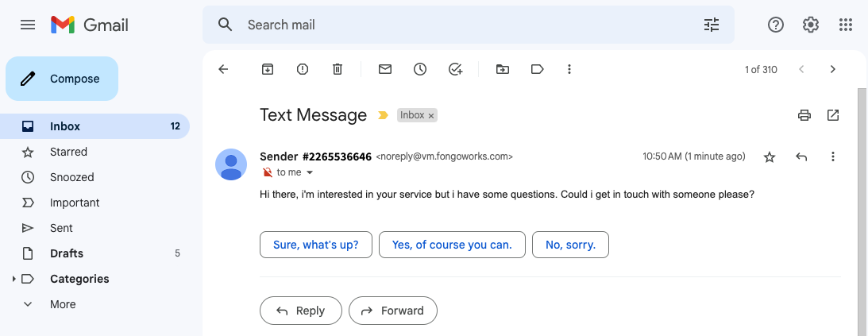Open the Move to folder icon
This screenshot has width=868, height=336.
click(x=502, y=69)
